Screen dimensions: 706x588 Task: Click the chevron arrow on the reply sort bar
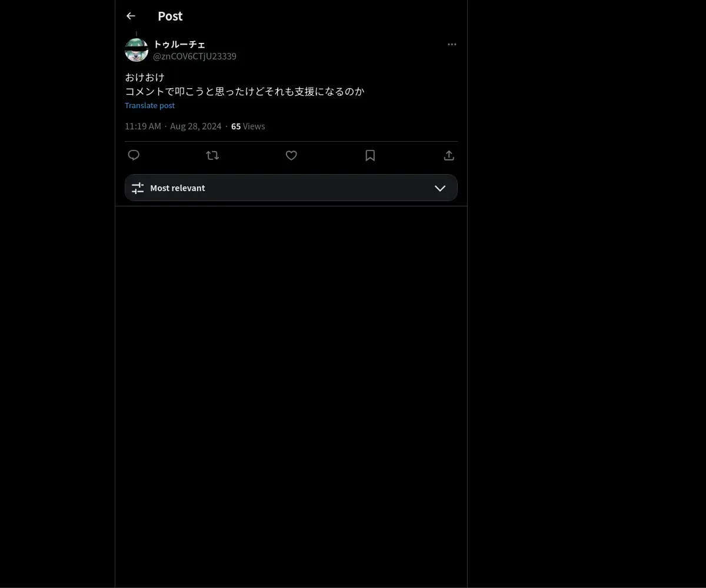(x=440, y=188)
